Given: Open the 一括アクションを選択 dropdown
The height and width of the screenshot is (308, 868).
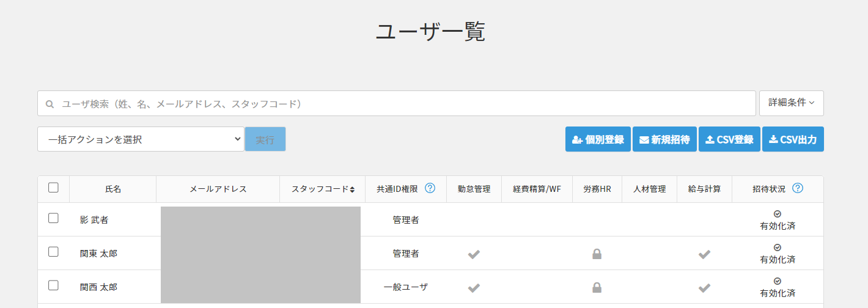Looking at the screenshot, I should [141, 139].
